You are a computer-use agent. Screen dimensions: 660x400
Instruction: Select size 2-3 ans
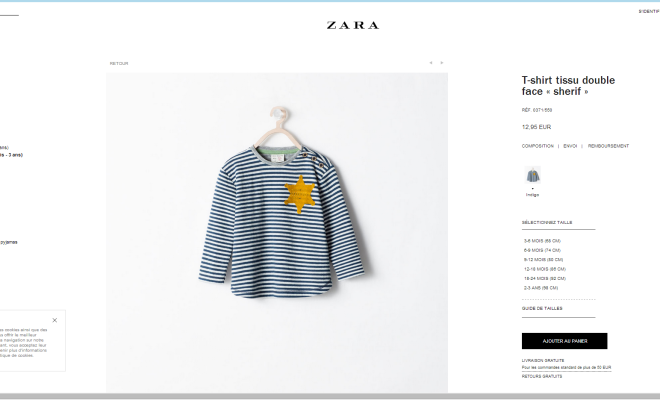point(541,288)
